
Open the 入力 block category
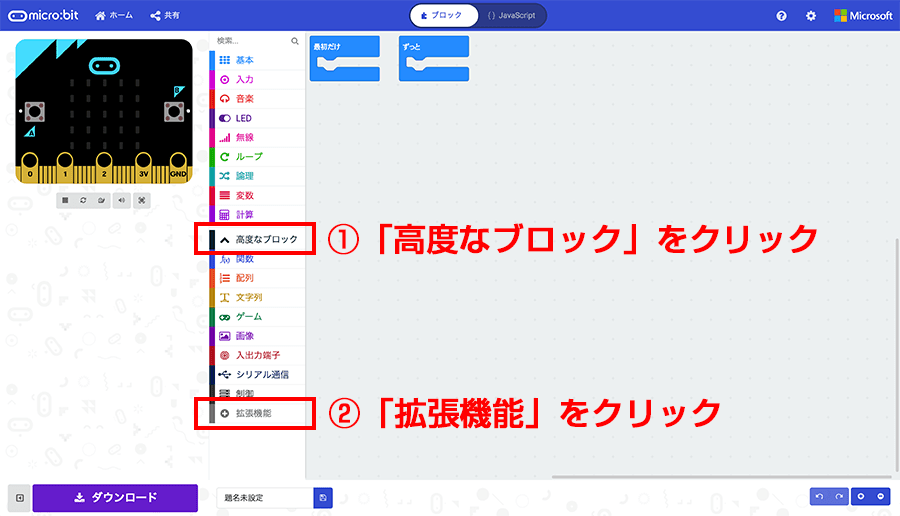(257, 80)
